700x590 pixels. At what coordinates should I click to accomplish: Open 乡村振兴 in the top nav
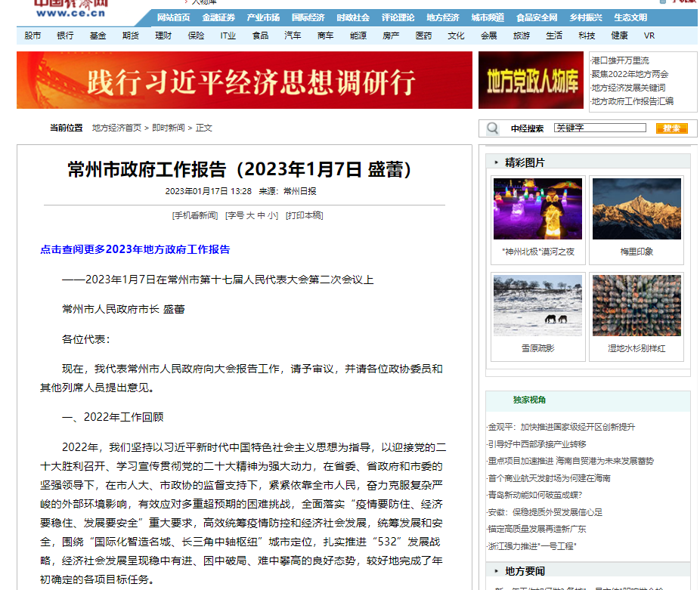[x=586, y=17]
